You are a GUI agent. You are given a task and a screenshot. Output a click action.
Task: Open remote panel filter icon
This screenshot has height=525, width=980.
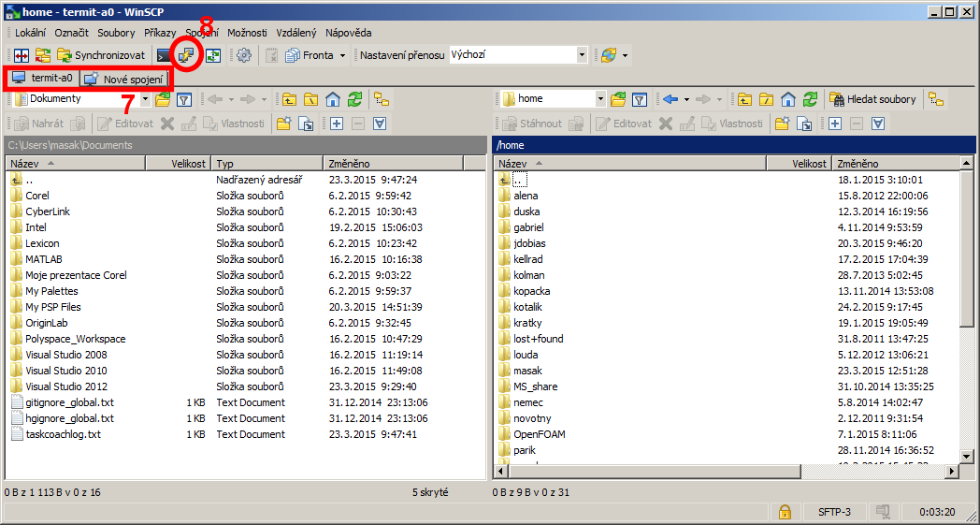pos(640,99)
